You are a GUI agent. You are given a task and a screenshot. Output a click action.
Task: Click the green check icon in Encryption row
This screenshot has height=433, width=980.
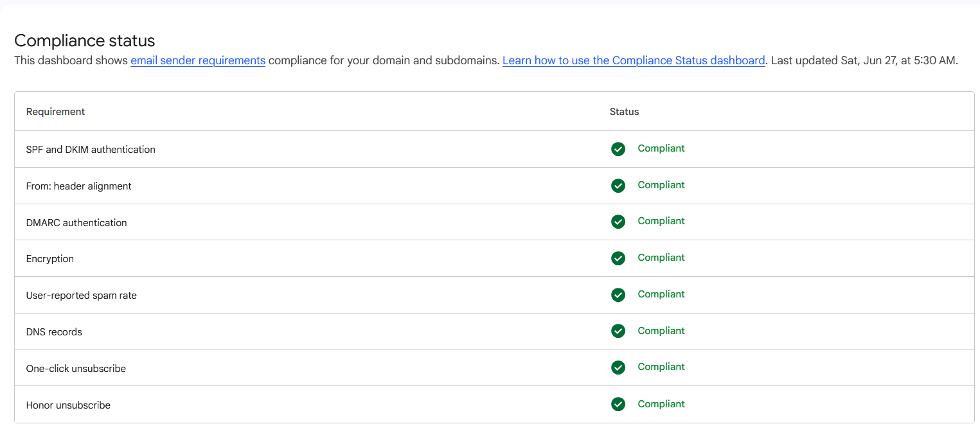pos(618,258)
